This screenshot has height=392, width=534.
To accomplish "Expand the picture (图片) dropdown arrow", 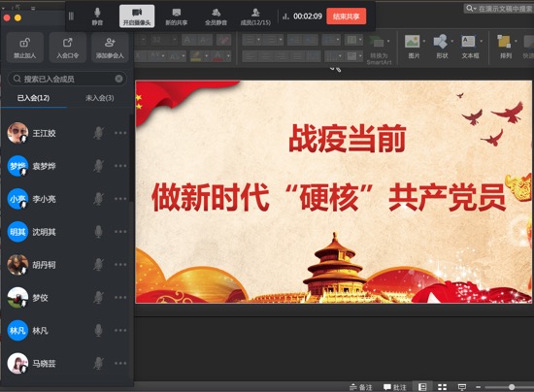I will click(424, 42).
